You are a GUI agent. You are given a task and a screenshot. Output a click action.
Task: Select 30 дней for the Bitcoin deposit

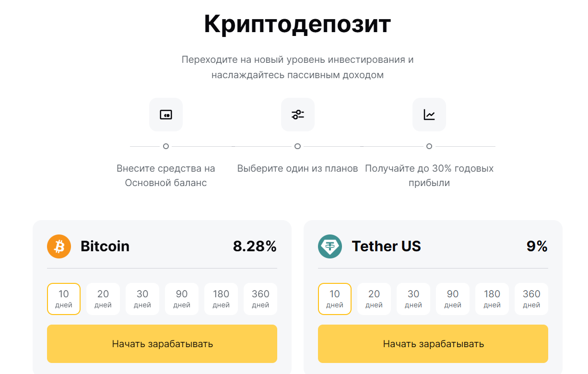coord(142,298)
